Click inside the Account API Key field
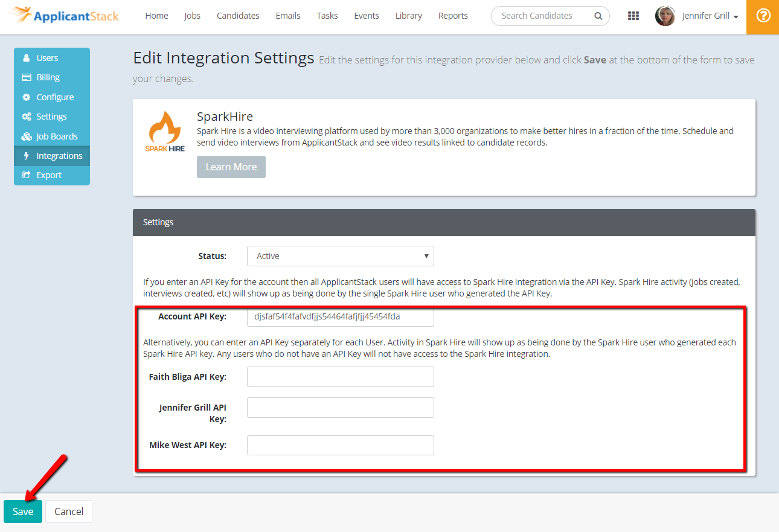 [x=340, y=316]
